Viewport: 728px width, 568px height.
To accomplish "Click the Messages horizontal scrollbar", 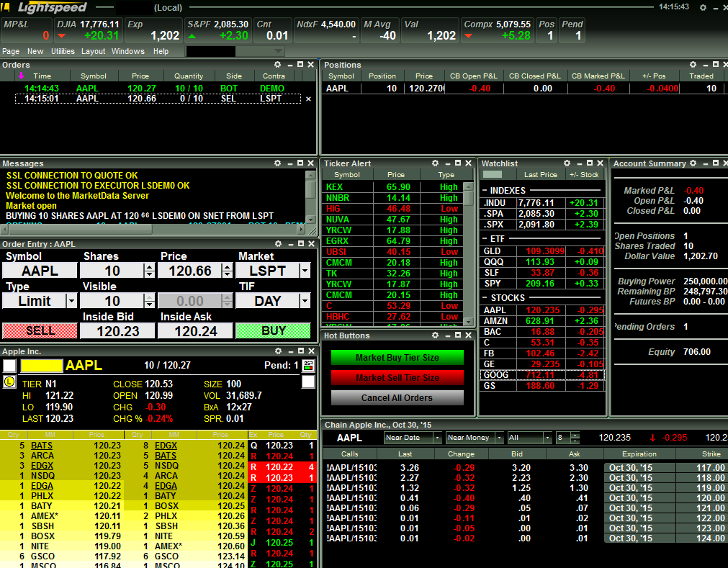I will 153,229.
